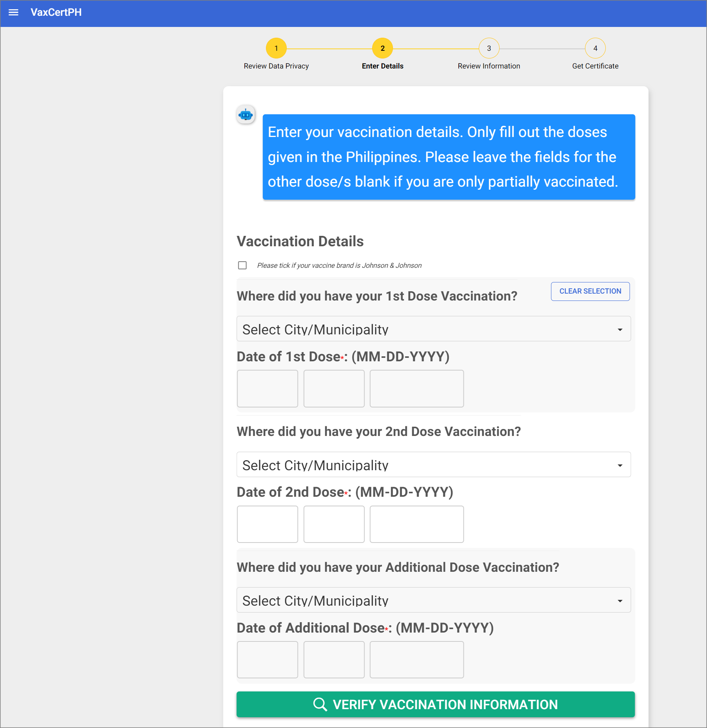Open 1st Dose city/municipality dropdown
The height and width of the screenshot is (728, 707).
pos(434,329)
